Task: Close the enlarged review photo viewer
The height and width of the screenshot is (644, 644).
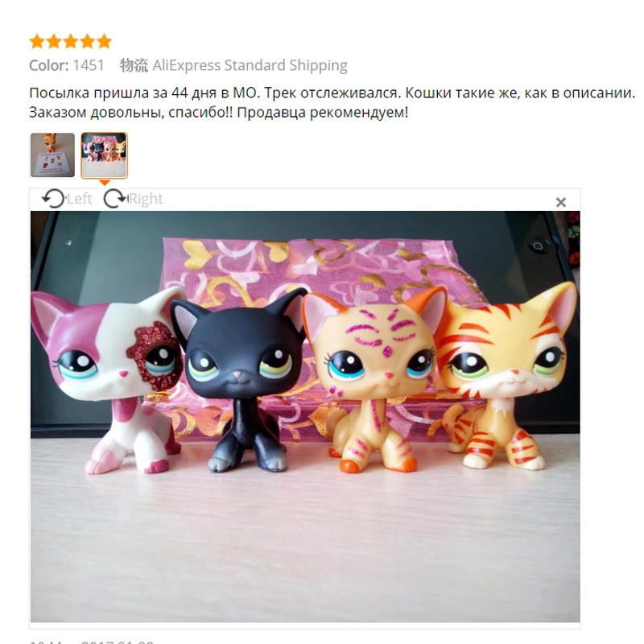Action: [x=560, y=203]
